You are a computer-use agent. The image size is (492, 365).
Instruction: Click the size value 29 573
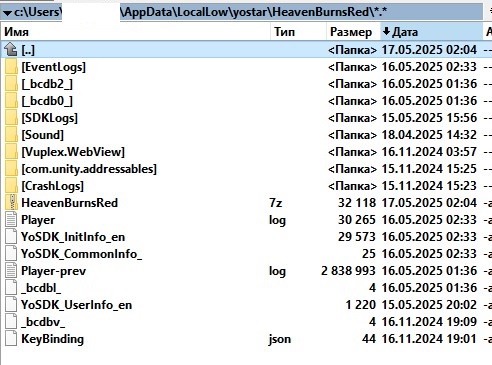coord(357,237)
